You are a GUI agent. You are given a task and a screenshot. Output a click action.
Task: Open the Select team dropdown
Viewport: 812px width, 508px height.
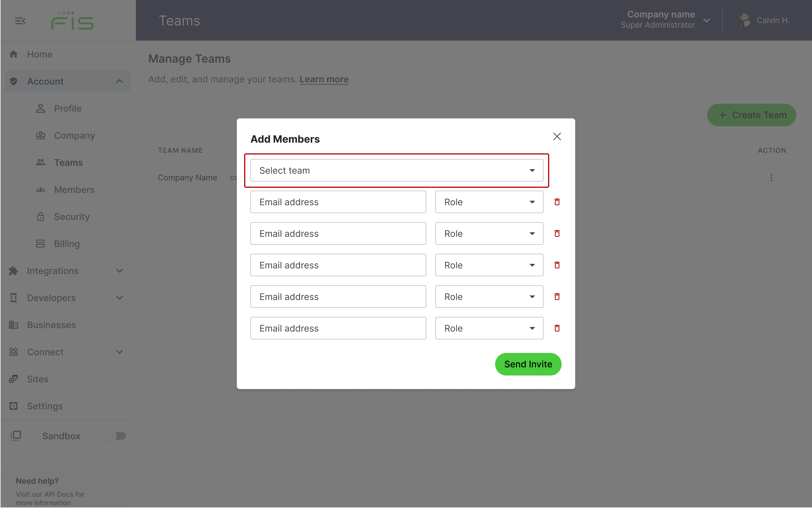pyautogui.click(x=397, y=170)
